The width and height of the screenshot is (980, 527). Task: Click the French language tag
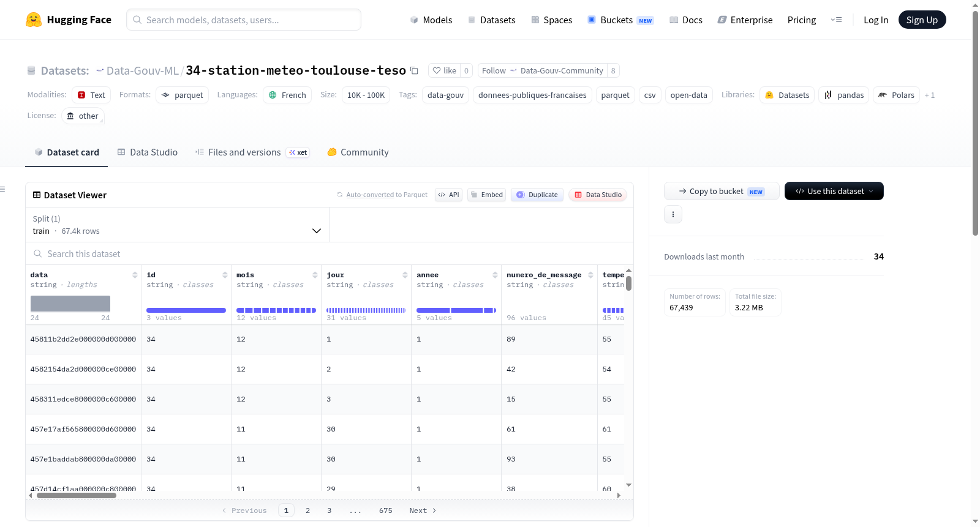(287, 95)
